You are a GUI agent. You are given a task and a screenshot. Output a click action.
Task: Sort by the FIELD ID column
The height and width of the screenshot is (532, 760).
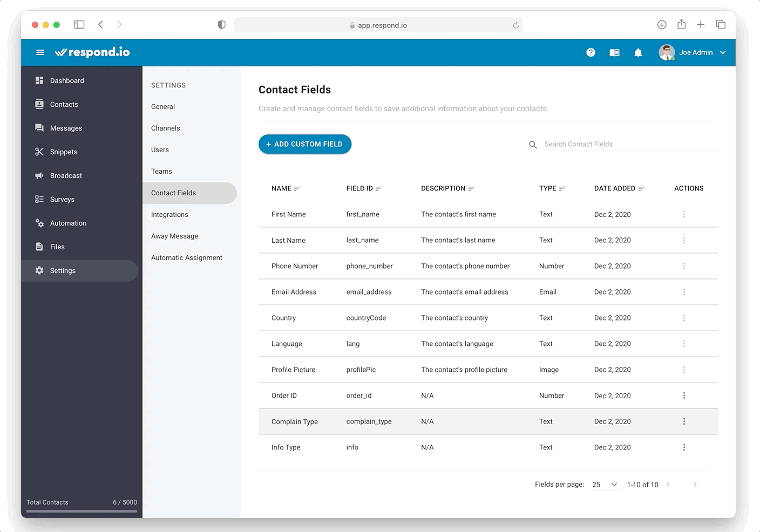coord(364,188)
